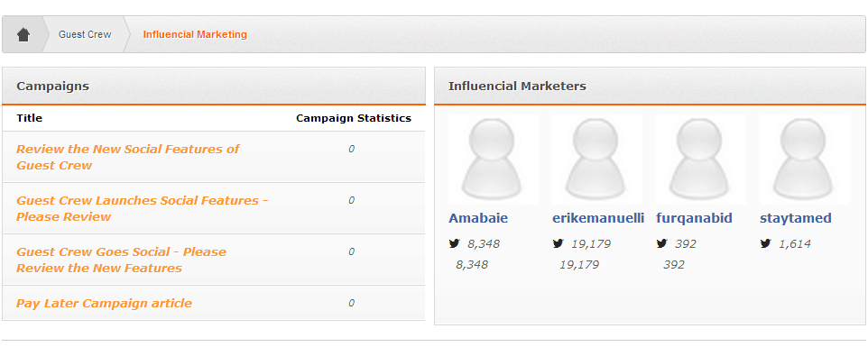Click Twitter bird icon under Amabaie
This screenshot has height=347, width=868.
[x=455, y=243]
